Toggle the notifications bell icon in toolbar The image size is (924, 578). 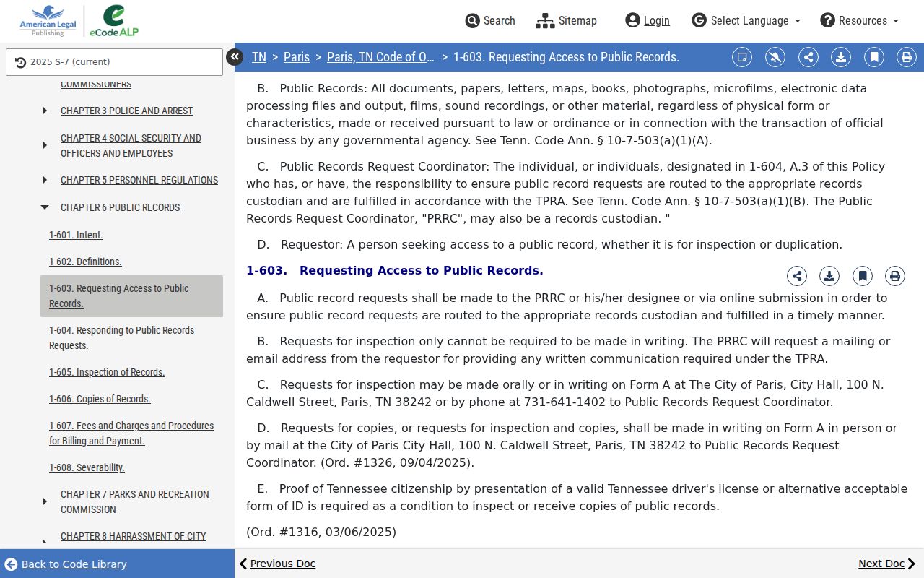click(775, 57)
